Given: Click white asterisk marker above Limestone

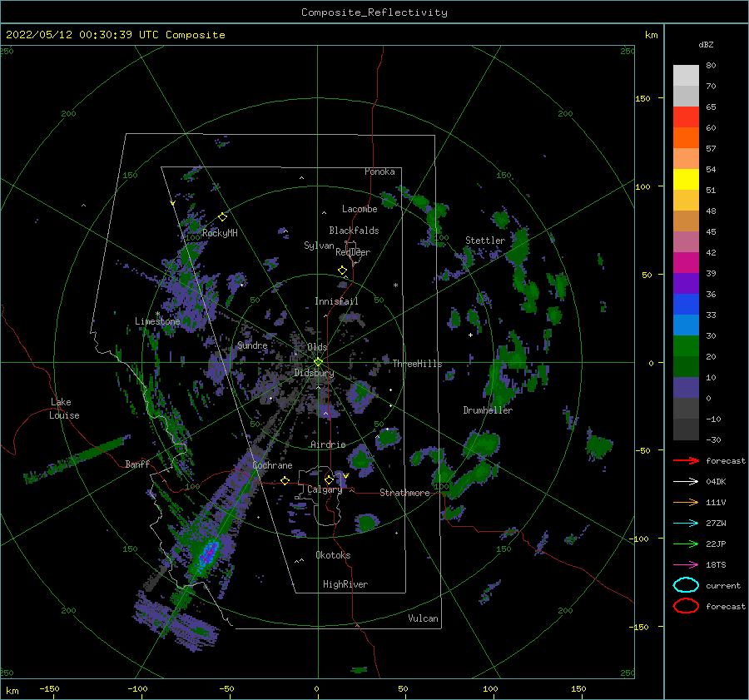Looking at the screenshot, I should [x=157, y=315].
